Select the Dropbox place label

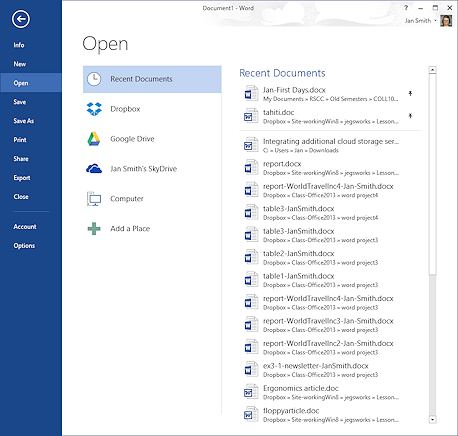point(125,109)
